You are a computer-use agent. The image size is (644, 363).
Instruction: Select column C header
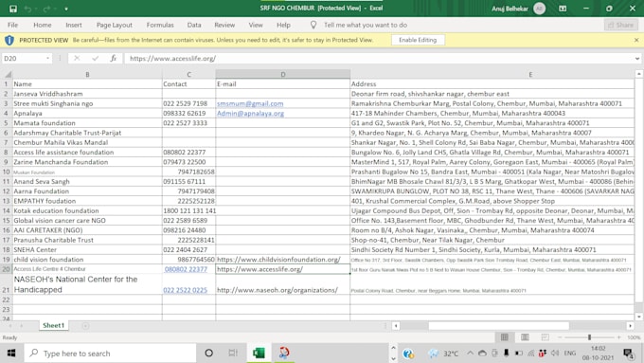pos(188,75)
